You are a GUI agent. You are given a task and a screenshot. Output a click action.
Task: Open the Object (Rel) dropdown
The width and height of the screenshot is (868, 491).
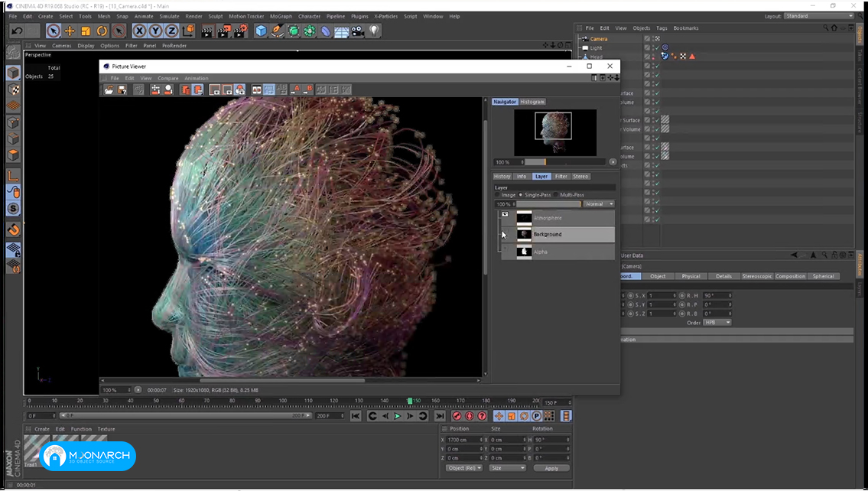(464, 468)
